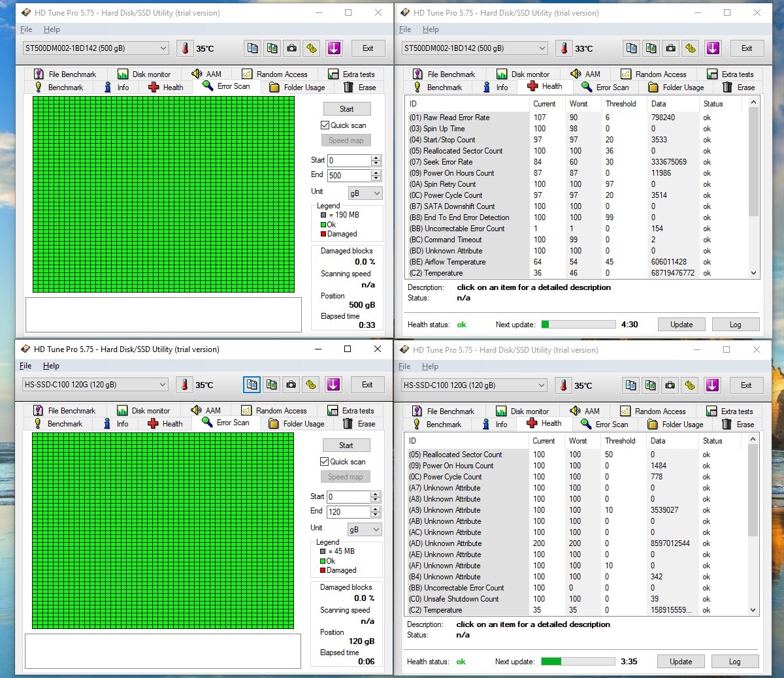
Task: Click the purple down-arrow icon in ST500DM002 Health window
Action: point(713,48)
